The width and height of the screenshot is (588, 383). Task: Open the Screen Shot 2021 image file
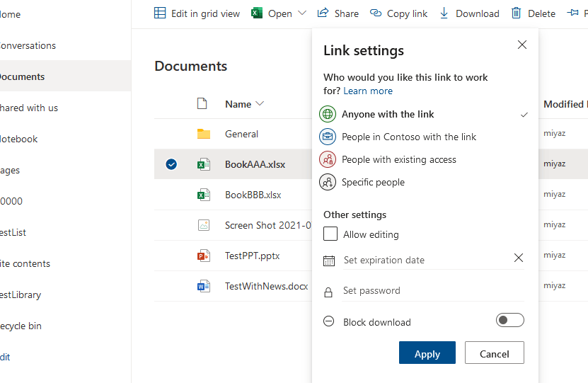tap(268, 225)
